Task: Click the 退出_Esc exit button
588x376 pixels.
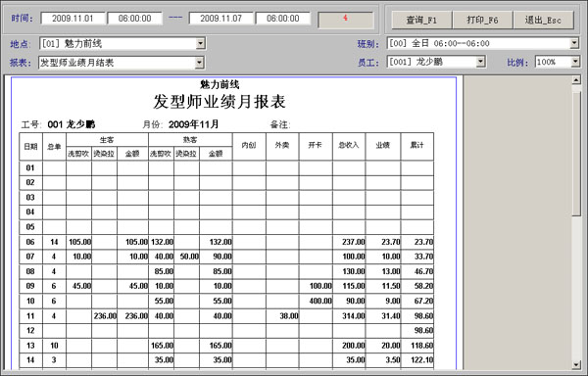Action: click(x=543, y=20)
